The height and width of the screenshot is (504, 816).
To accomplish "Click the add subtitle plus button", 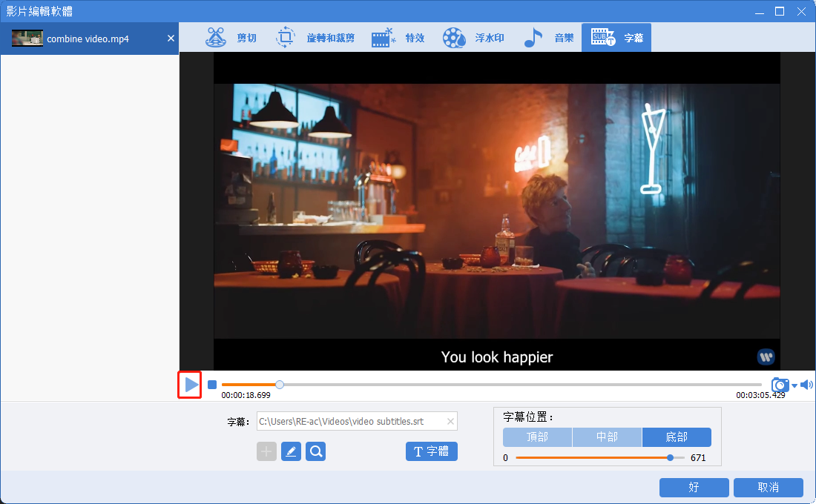I will (x=266, y=451).
